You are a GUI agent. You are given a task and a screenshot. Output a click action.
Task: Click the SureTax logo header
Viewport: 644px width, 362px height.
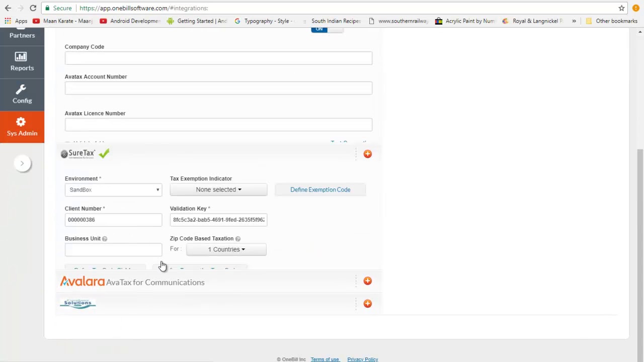pyautogui.click(x=78, y=154)
